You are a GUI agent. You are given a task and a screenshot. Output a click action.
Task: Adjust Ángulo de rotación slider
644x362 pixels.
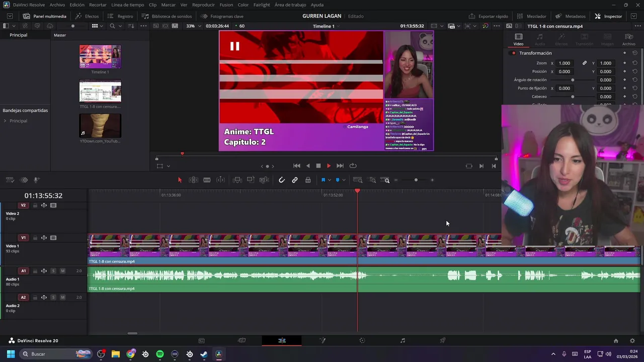point(573,80)
